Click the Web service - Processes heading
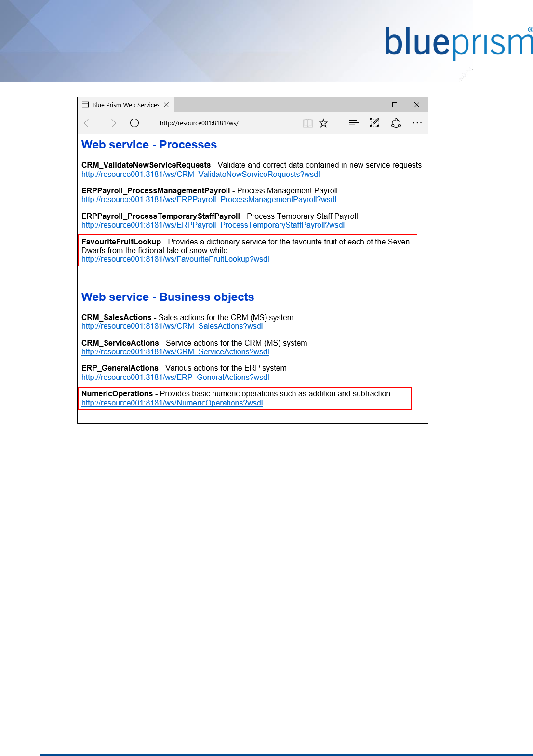This screenshot has width=533, height=756. click(x=149, y=145)
